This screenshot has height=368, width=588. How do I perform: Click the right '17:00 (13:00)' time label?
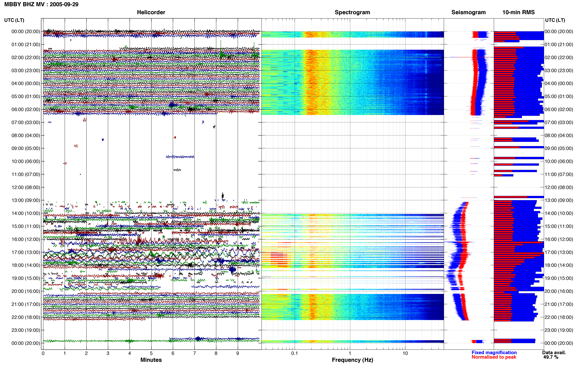pyautogui.click(x=559, y=252)
